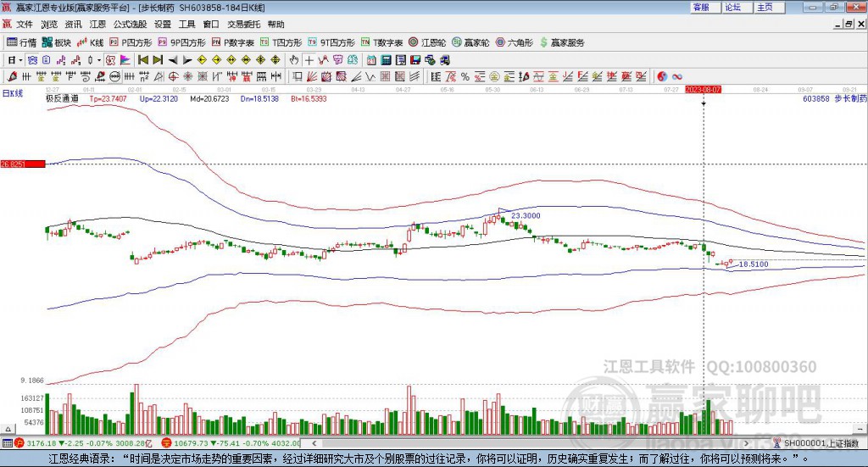Jump to first record arrow icon
868x467 pixels.
click(x=143, y=60)
